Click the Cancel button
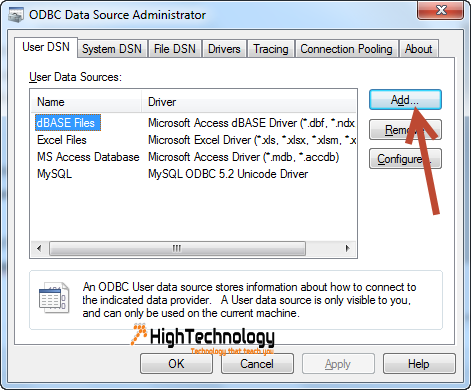Screen dimensions: 471x390 (x=257, y=364)
